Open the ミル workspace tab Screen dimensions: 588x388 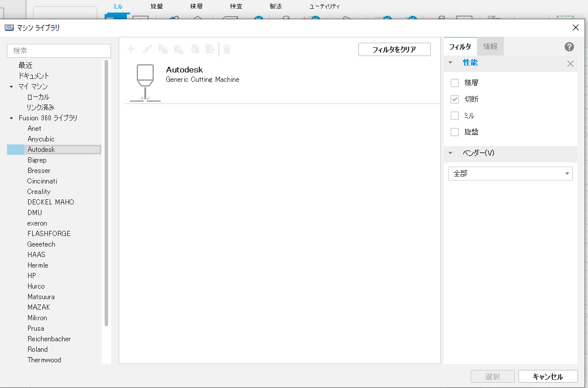pyautogui.click(x=117, y=6)
